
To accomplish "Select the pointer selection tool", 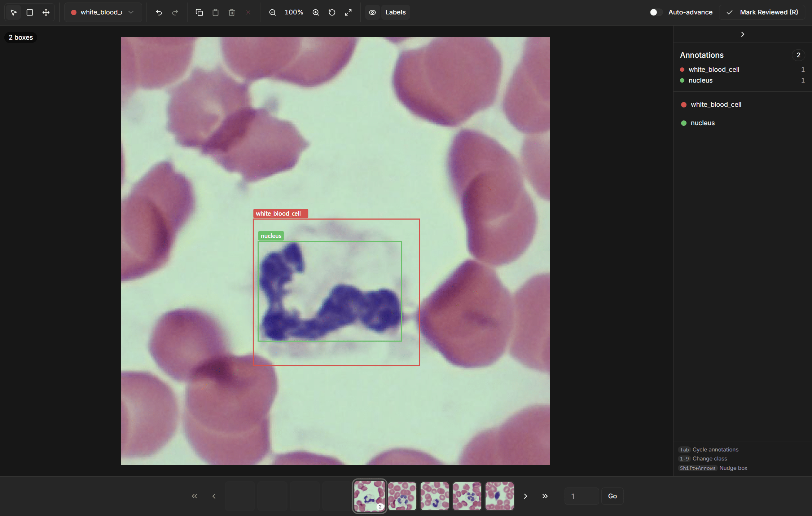I will click(x=13, y=13).
